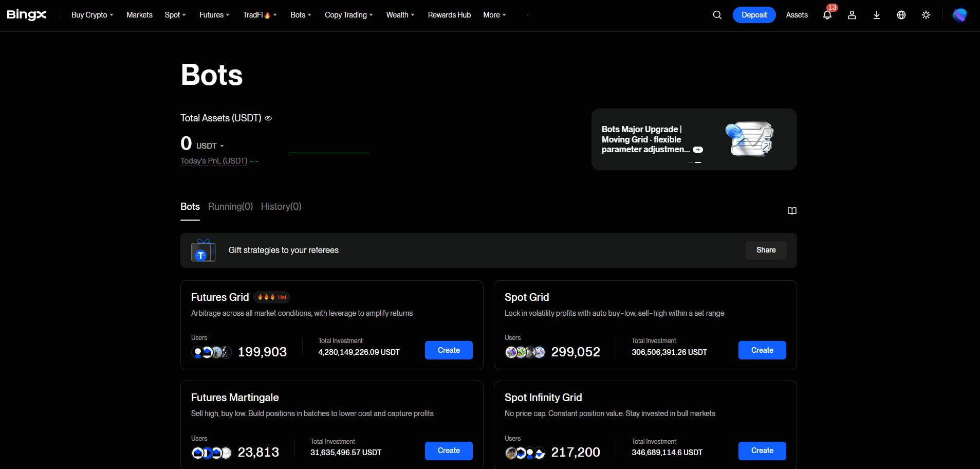
Task: Open the Markets page
Action: [x=139, y=15]
